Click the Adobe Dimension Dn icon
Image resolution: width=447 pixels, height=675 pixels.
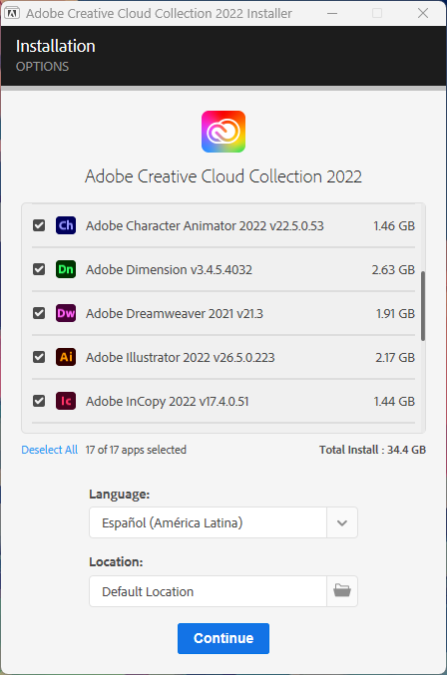click(66, 269)
